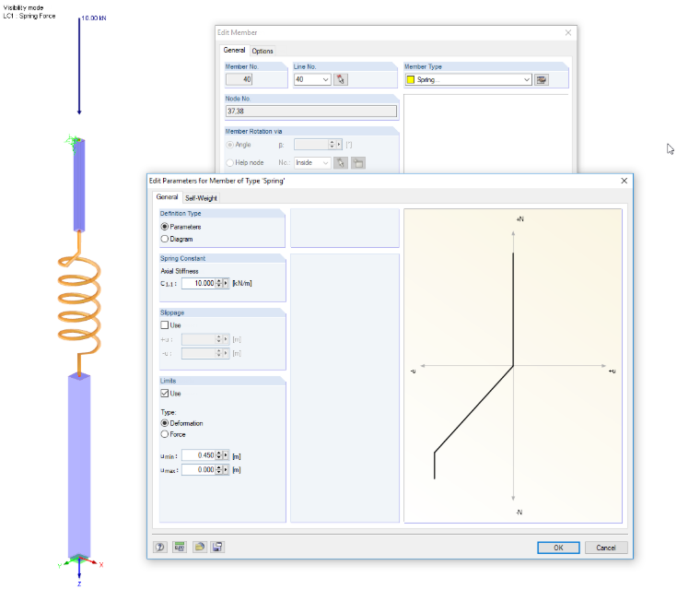Click the C1,1 axial stiffness input field
This screenshot has height=601, width=700.
(199, 283)
